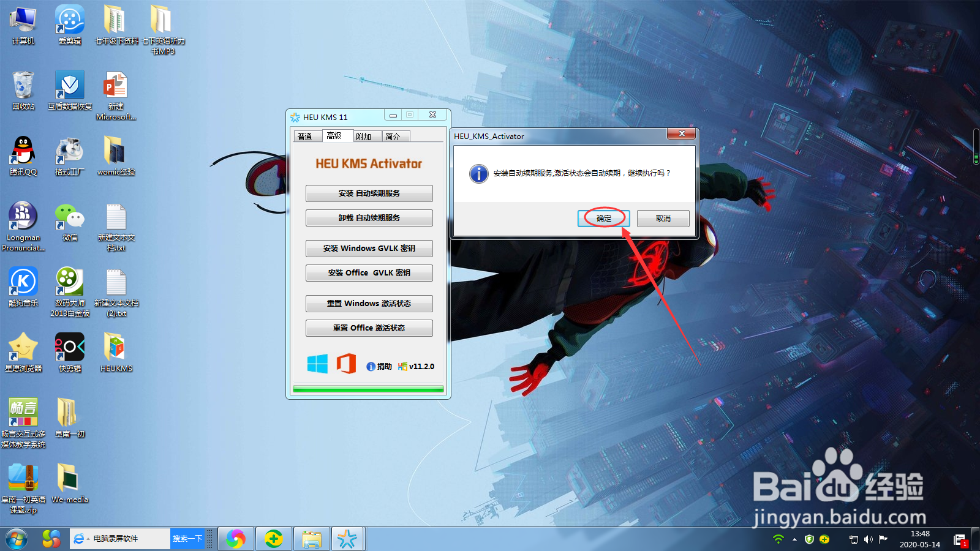Open the 360 green plus taskbar app
Screen dimensions: 980x551
(x=274, y=539)
